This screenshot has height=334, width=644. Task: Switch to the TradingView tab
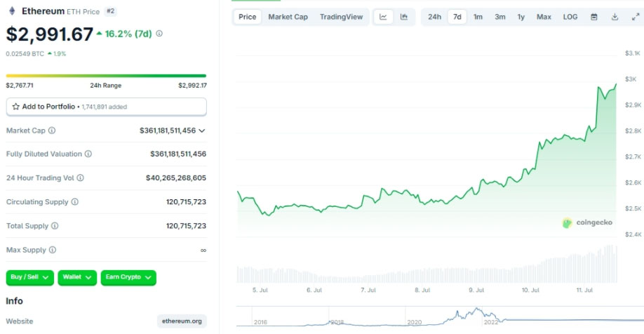341,17
